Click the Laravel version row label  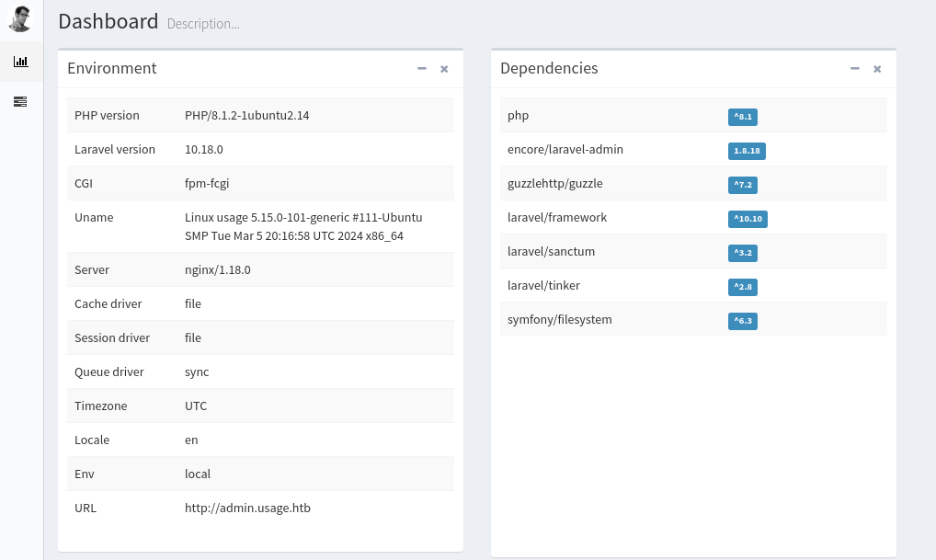click(x=115, y=149)
